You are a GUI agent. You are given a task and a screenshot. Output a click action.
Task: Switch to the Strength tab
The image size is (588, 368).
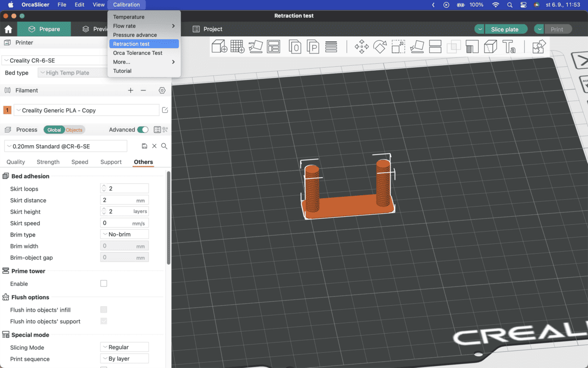coord(48,162)
